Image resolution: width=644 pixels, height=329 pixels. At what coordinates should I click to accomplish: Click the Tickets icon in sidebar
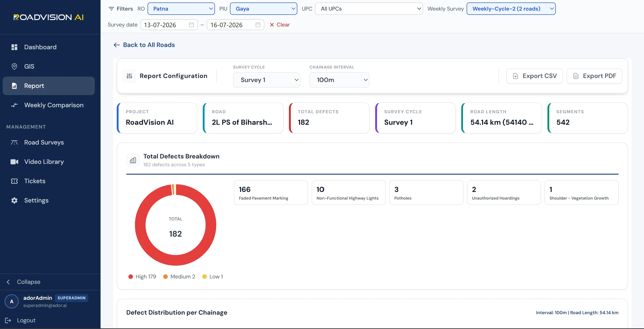coord(14,181)
